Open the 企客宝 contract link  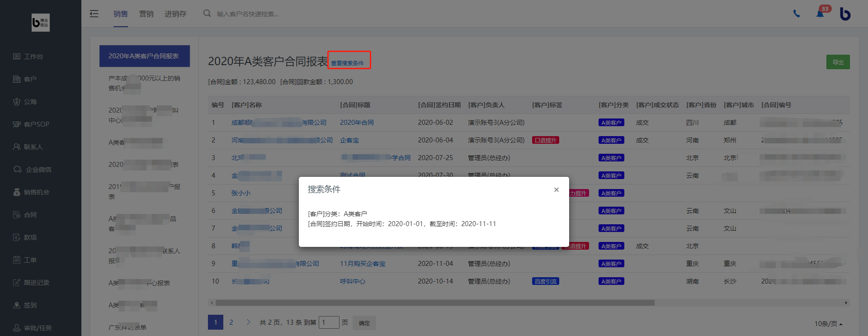pos(349,140)
